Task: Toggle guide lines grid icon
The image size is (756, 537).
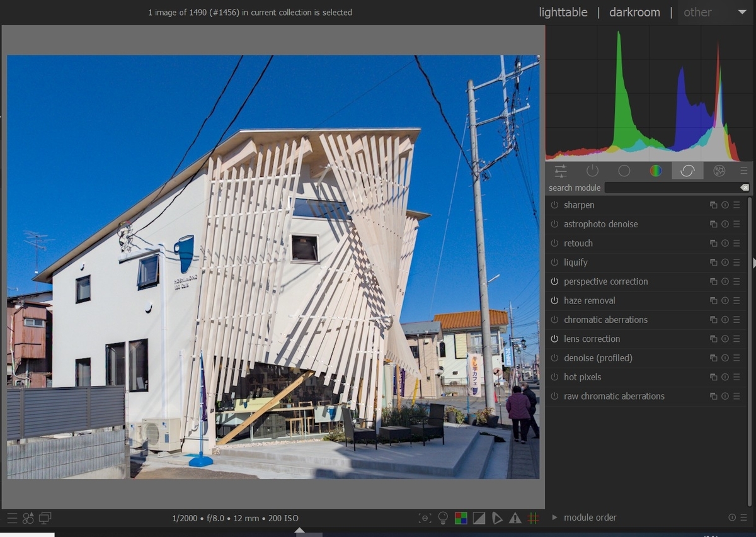Action: 534,518
